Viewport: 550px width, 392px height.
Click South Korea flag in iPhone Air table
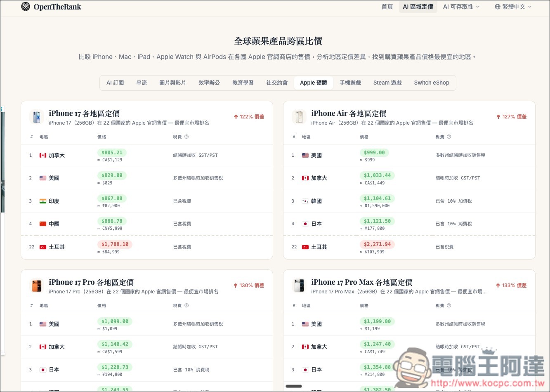click(x=305, y=201)
